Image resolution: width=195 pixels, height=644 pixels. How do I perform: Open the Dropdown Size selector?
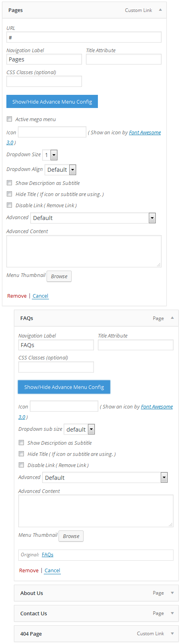tap(50, 155)
